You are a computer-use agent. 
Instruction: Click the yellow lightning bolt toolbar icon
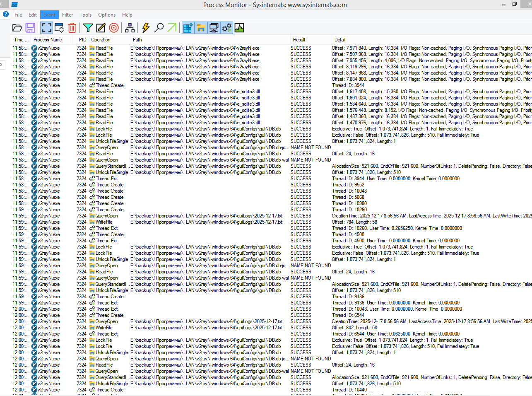146,28
